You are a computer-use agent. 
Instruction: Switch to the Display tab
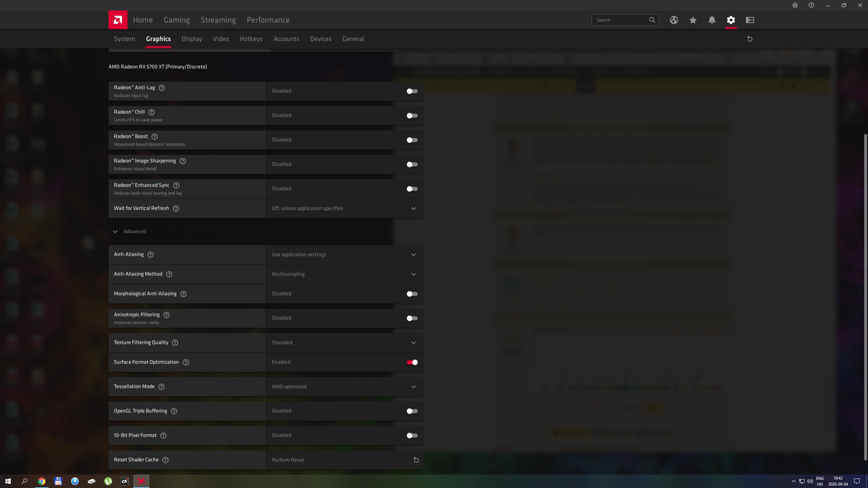(192, 39)
